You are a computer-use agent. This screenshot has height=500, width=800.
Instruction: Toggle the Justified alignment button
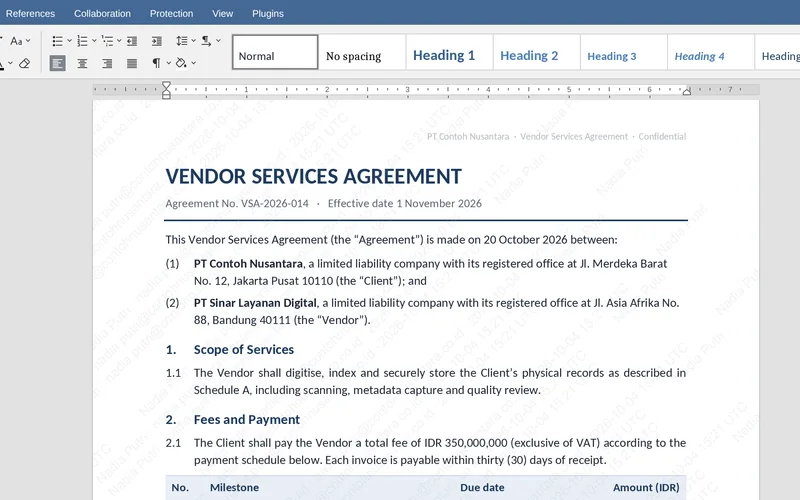[x=132, y=63]
